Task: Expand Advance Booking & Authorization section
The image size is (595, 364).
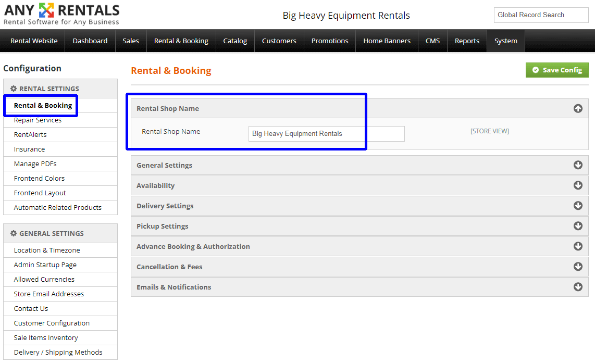Action: (x=193, y=246)
